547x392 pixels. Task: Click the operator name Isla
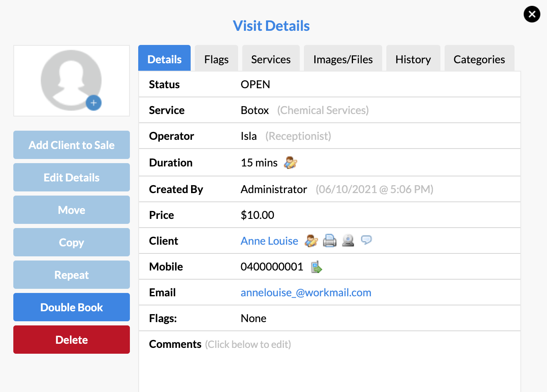pyautogui.click(x=249, y=136)
